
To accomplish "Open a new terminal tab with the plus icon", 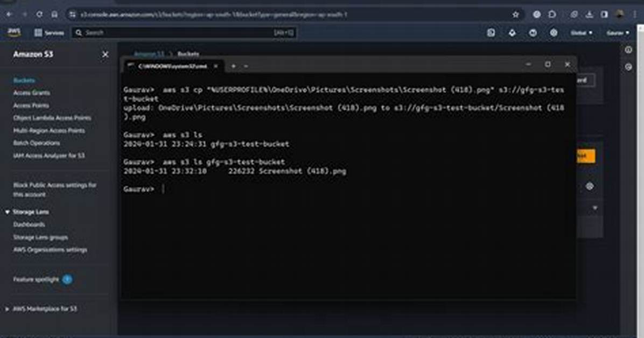I will click(233, 66).
